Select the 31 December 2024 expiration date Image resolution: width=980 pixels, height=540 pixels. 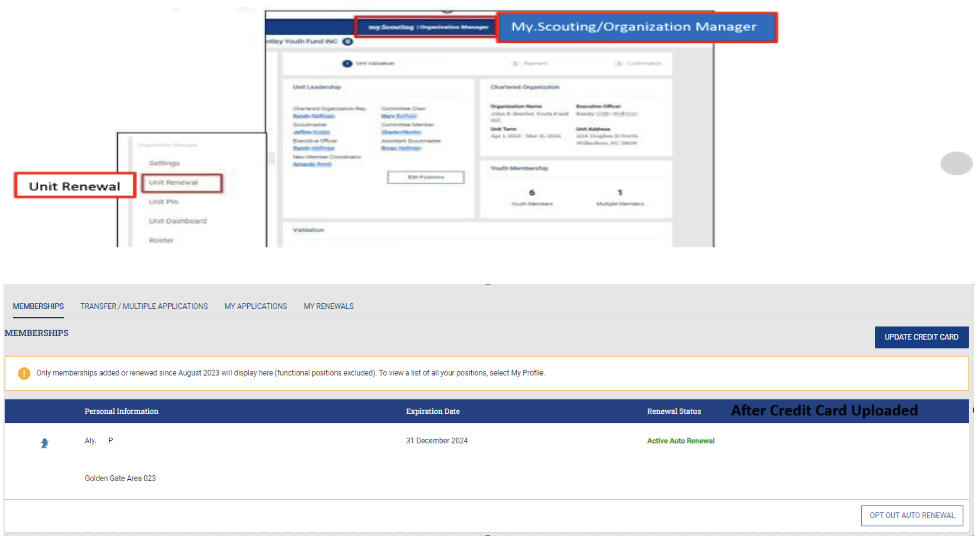click(x=437, y=440)
